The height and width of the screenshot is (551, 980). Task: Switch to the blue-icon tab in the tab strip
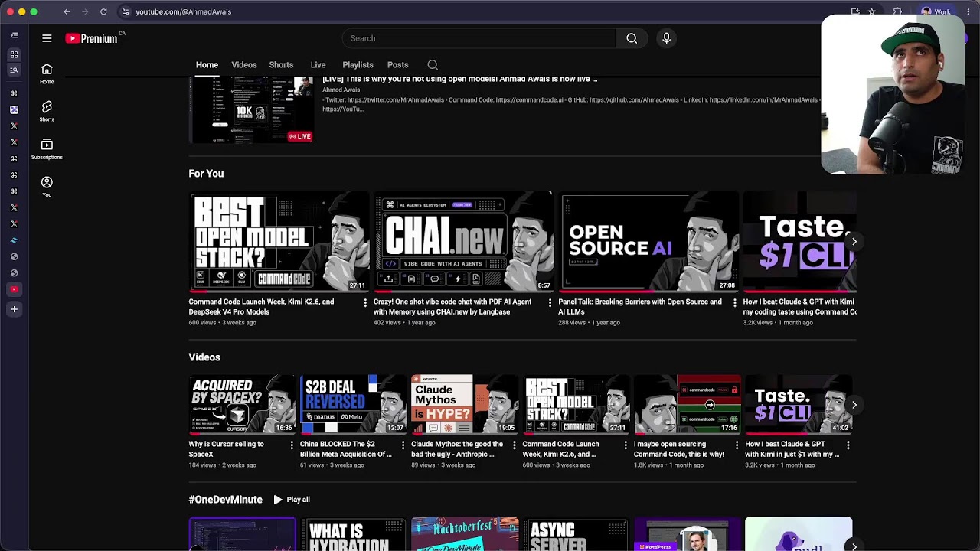click(x=14, y=109)
